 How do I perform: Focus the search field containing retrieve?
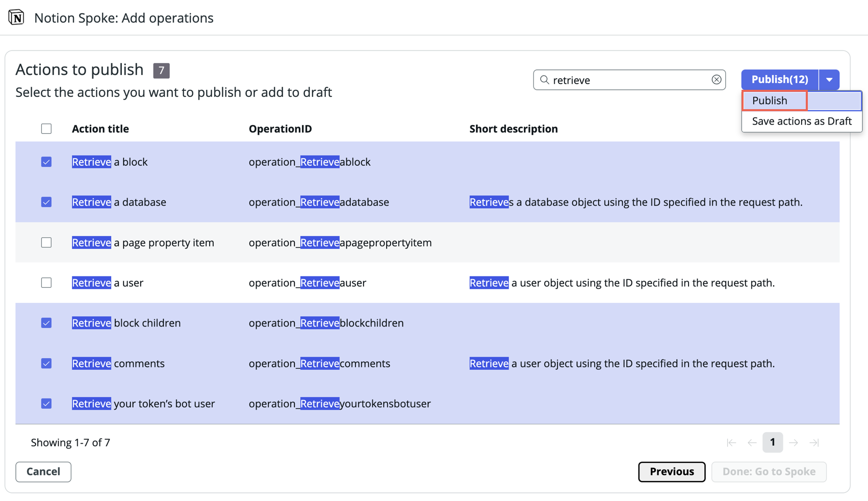pyautogui.click(x=629, y=80)
